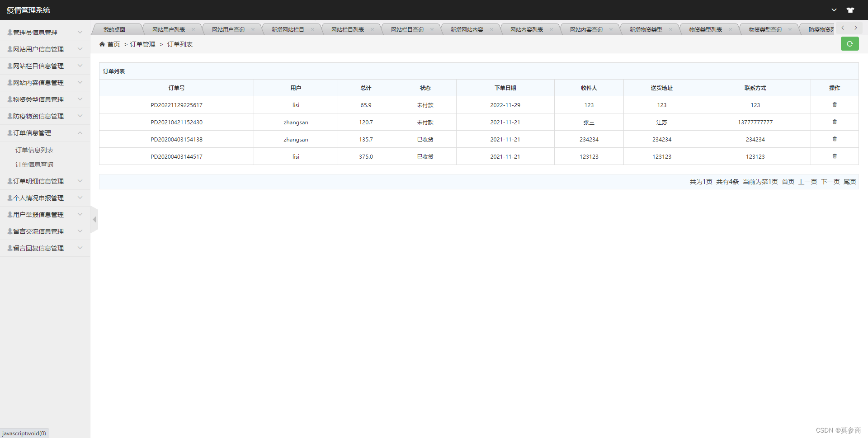
Task: Close the 网站栏目查询 tab
Action: point(432,30)
